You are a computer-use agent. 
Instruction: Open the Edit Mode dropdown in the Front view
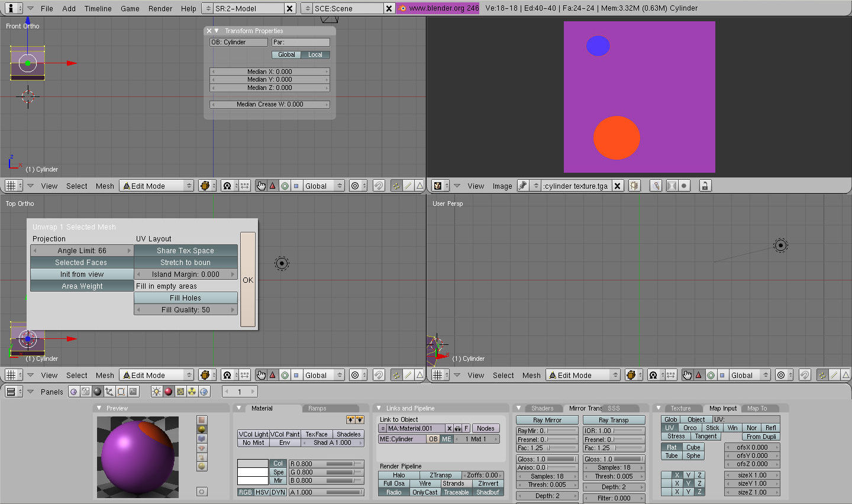coord(157,186)
